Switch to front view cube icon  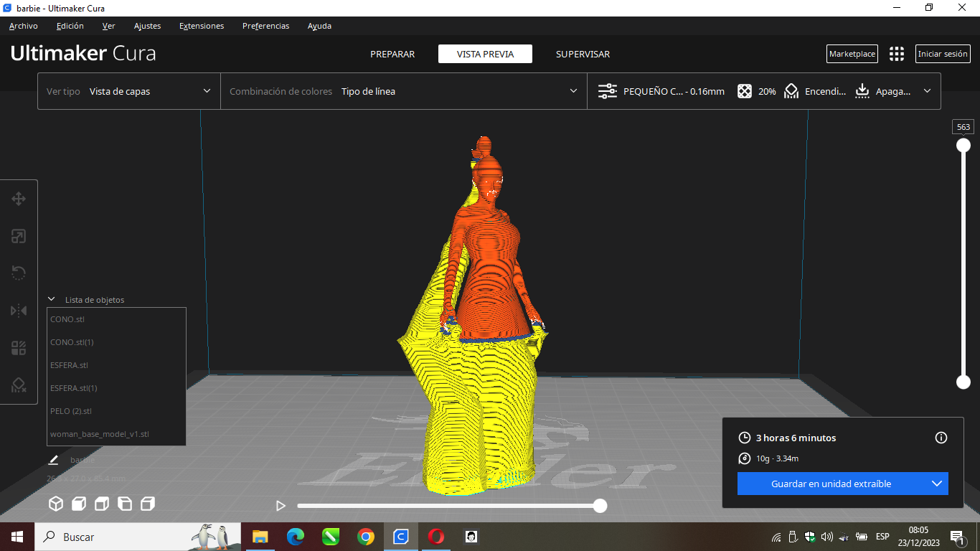point(79,504)
